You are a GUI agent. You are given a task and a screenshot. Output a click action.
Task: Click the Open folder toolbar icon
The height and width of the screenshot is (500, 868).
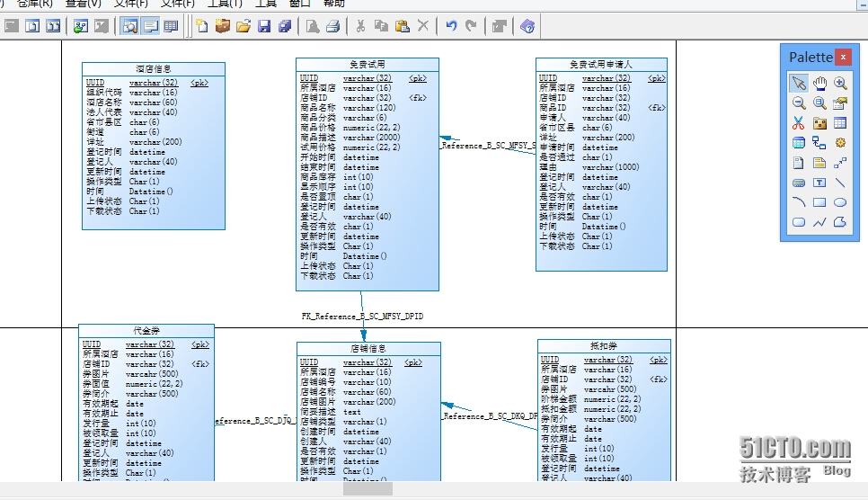[x=243, y=26]
